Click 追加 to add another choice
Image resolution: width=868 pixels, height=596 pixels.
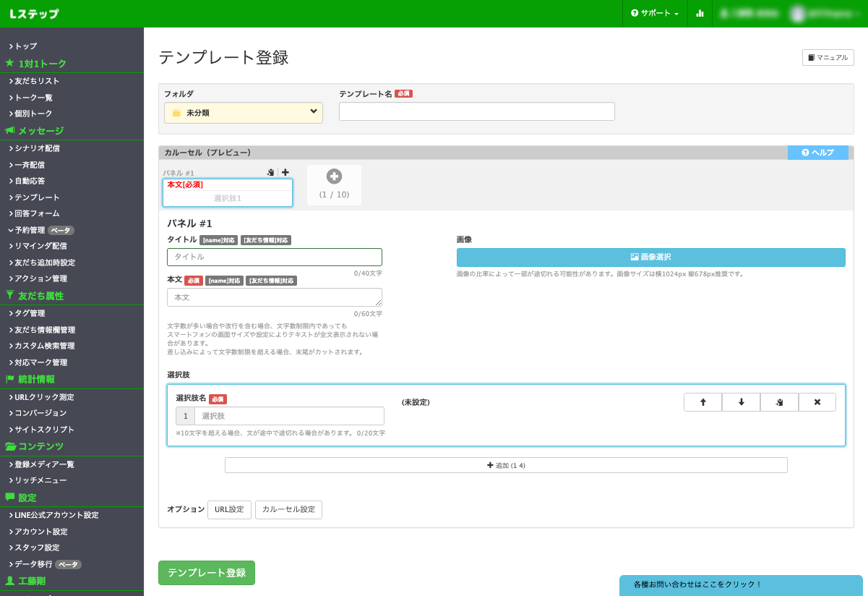tap(506, 464)
